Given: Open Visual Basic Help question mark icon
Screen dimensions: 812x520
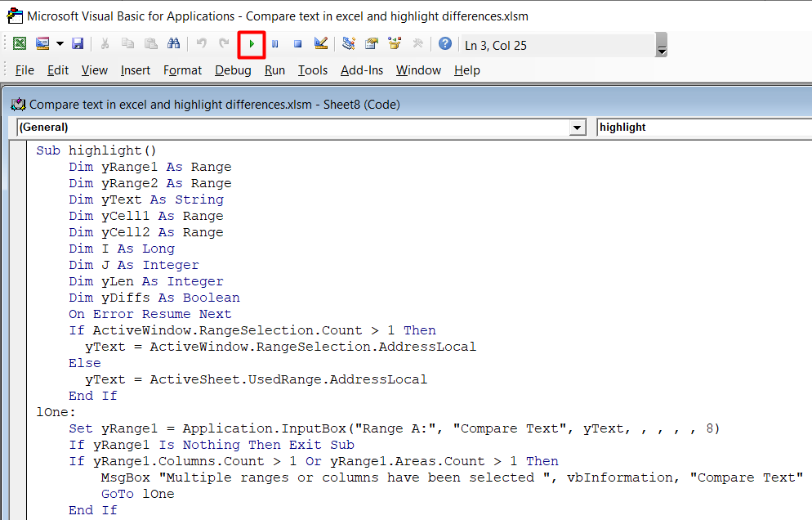Looking at the screenshot, I should [445, 44].
